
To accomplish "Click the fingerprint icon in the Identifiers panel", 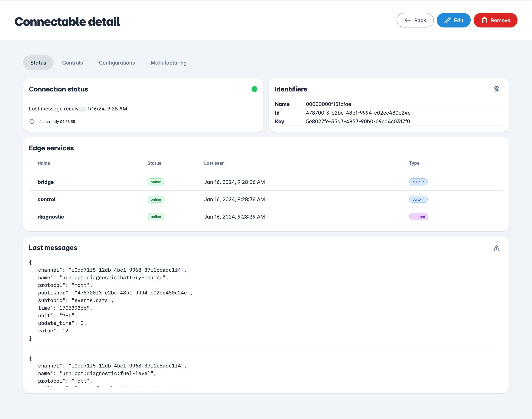I will 497,89.
